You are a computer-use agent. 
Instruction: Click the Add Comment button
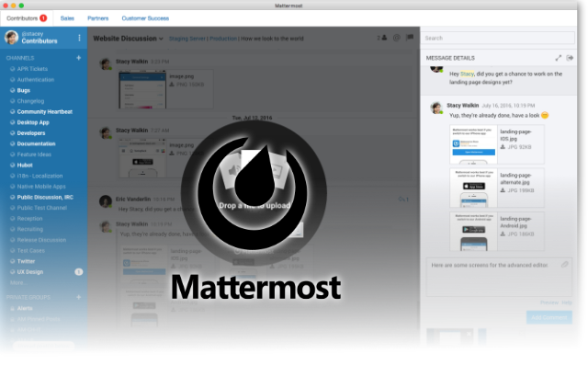[x=549, y=317]
